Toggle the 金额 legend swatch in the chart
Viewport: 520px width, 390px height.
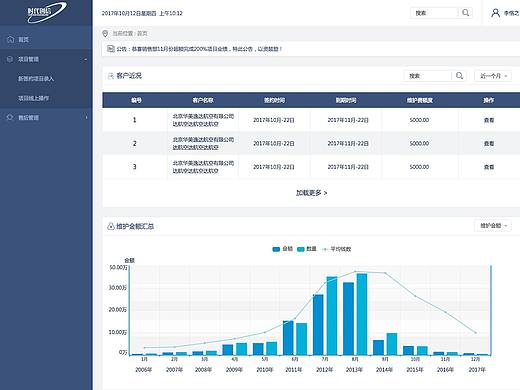pos(276,249)
